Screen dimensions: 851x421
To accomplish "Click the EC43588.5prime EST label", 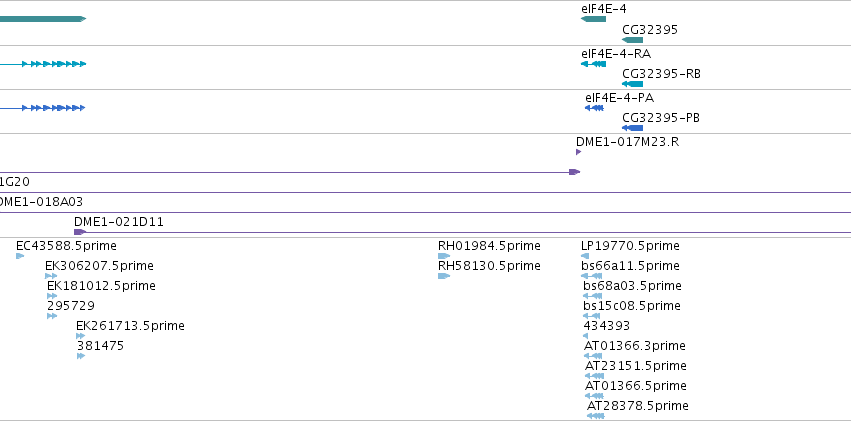I will click(66, 246).
